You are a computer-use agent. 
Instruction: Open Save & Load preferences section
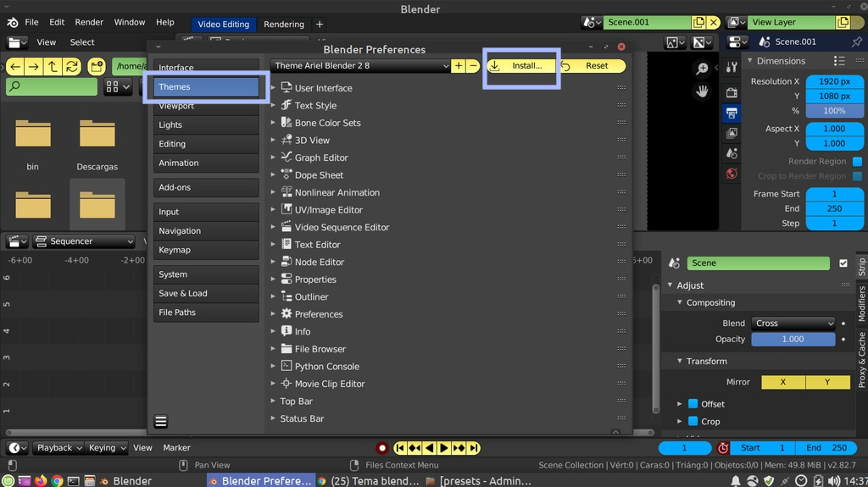206,293
